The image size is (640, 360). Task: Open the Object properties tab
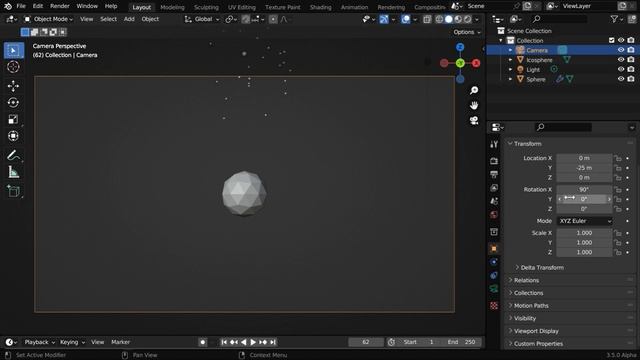pos(494,249)
